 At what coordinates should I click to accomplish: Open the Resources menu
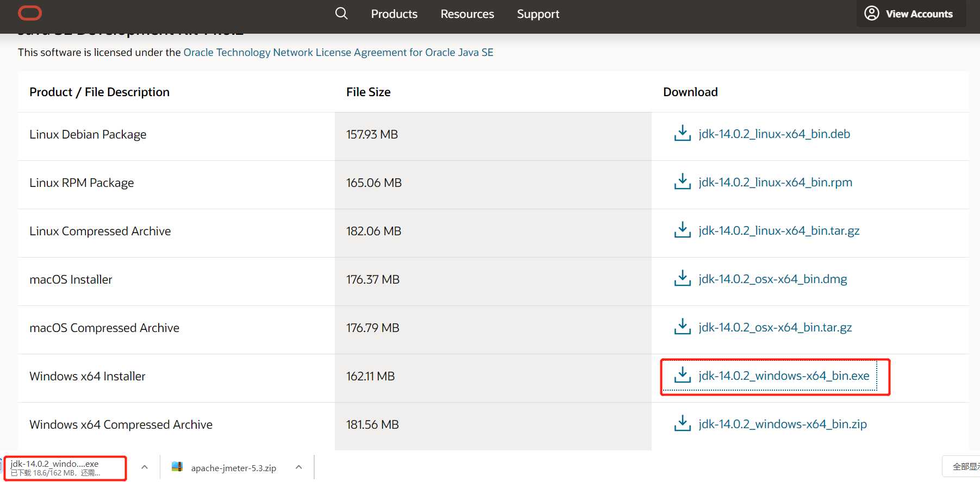[x=467, y=14]
